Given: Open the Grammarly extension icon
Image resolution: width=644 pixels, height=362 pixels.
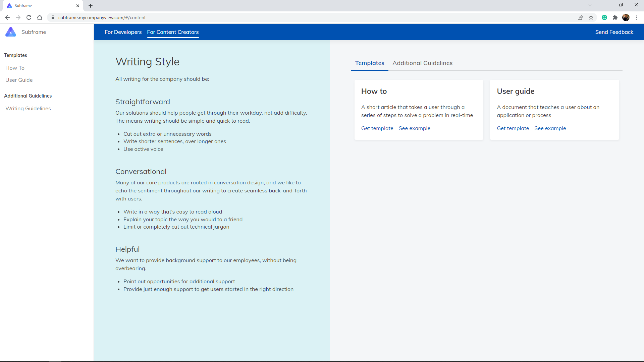Looking at the screenshot, I should pyautogui.click(x=604, y=17).
